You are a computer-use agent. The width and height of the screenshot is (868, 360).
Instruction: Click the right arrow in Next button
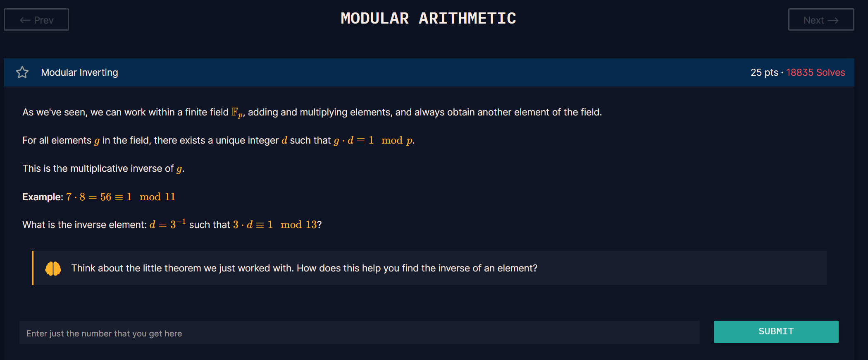(833, 20)
